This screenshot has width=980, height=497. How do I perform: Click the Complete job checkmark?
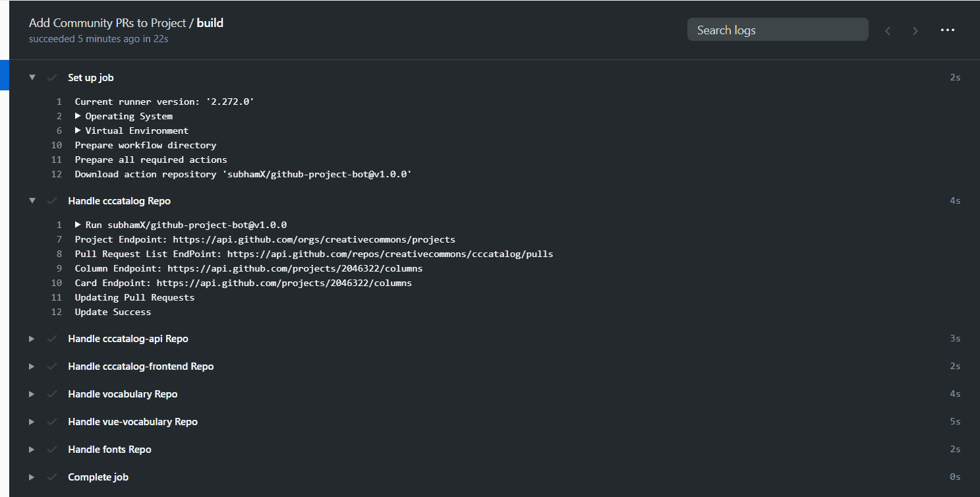52,477
